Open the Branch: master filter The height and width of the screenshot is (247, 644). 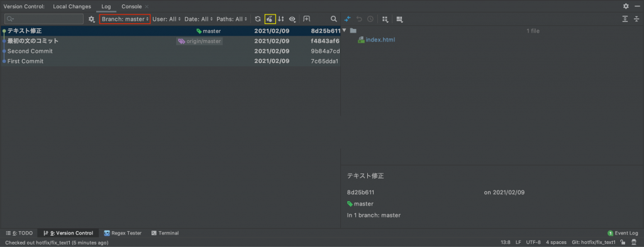point(125,19)
